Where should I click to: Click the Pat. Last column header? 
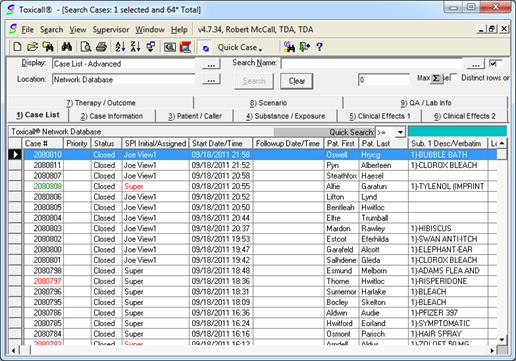(x=383, y=144)
